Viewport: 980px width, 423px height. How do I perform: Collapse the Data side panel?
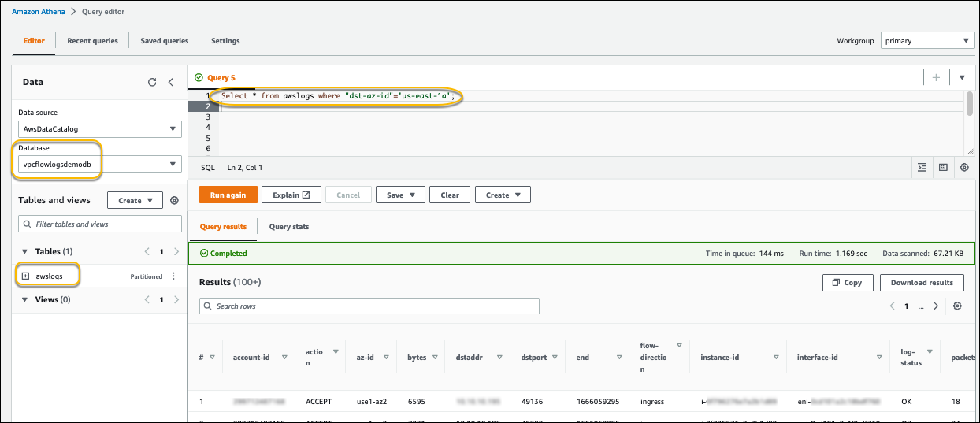point(171,82)
